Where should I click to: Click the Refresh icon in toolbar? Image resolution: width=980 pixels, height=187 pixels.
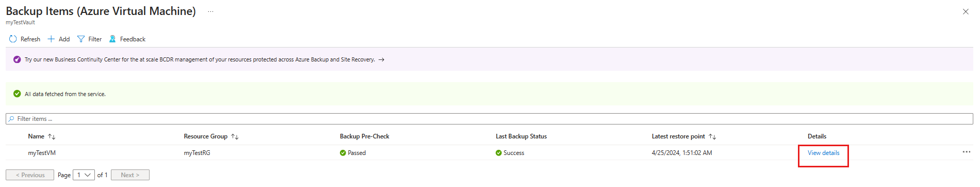(13, 39)
